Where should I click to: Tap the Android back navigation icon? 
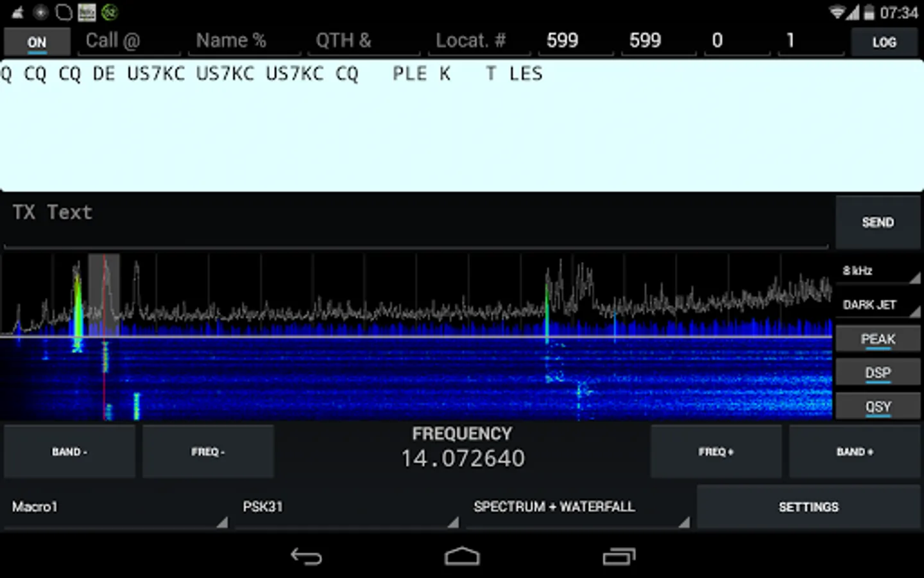pyautogui.click(x=306, y=556)
